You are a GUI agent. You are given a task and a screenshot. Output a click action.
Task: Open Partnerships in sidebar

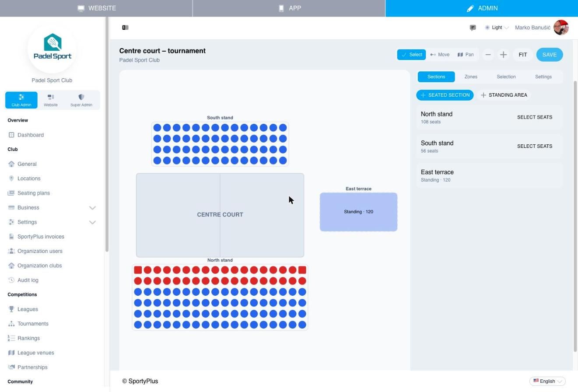[32, 367]
